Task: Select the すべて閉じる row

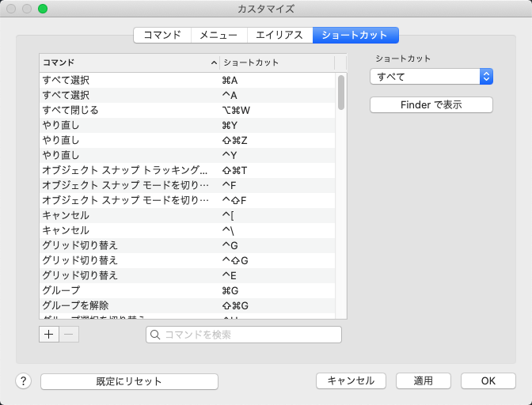Action: [x=188, y=110]
